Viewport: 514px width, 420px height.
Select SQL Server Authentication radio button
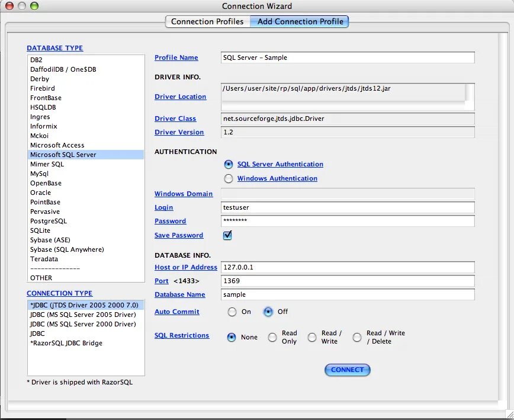point(229,164)
